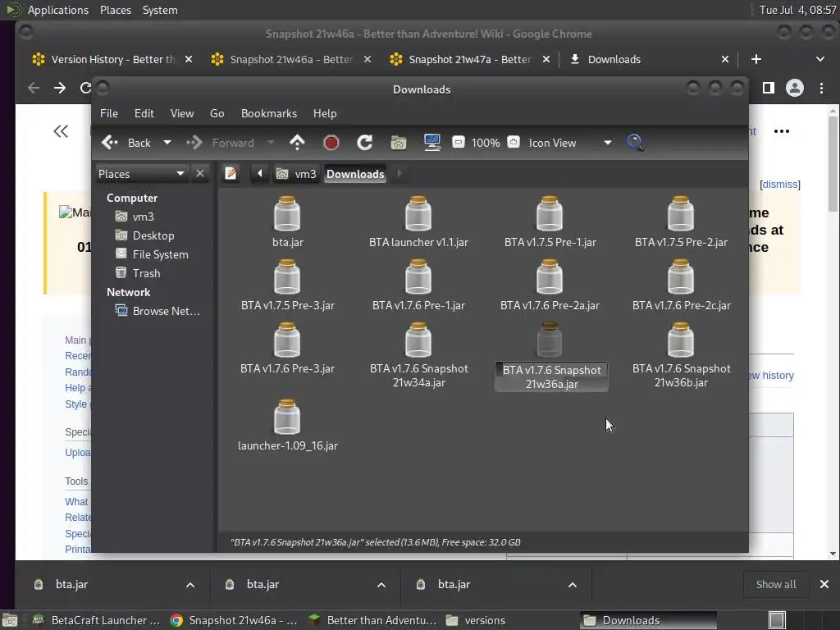Open the View menu
This screenshot has width=840, height=630.
click(x=182, y=113)
